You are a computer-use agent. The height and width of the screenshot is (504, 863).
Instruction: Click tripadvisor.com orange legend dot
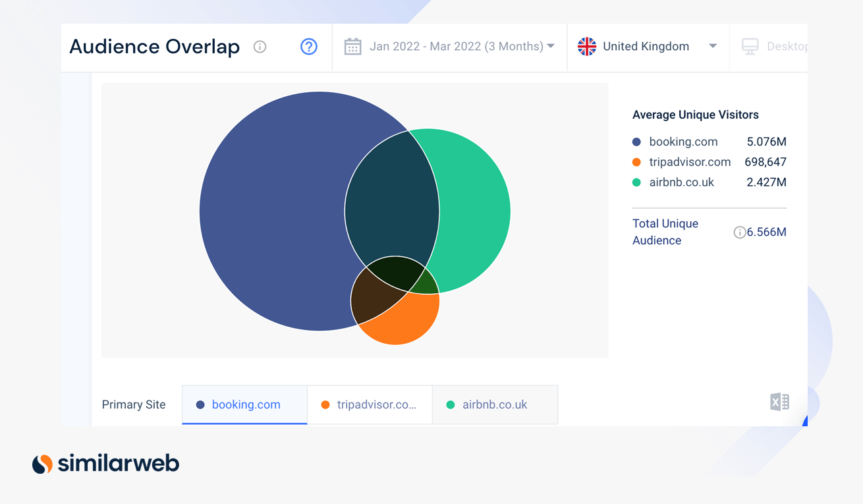tap(636, 162)
